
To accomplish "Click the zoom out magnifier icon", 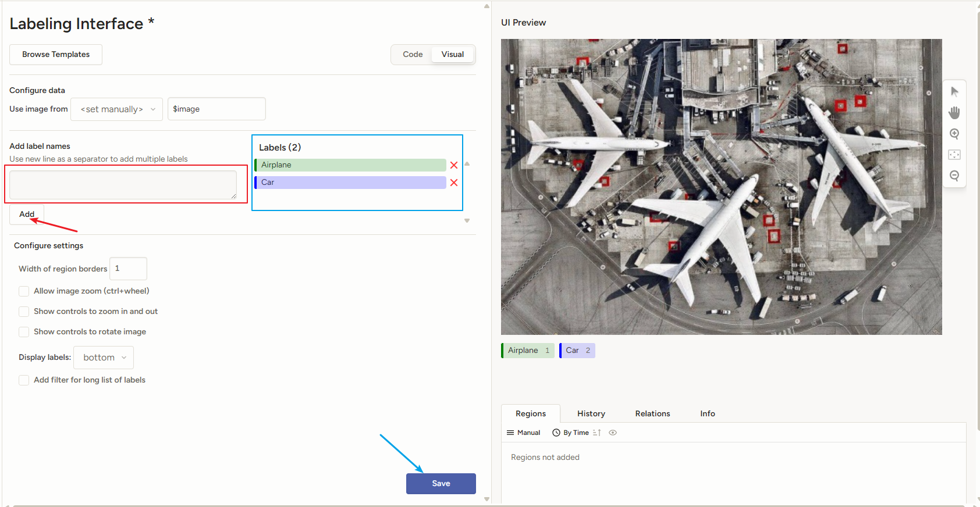I will [x=954, y=176].
